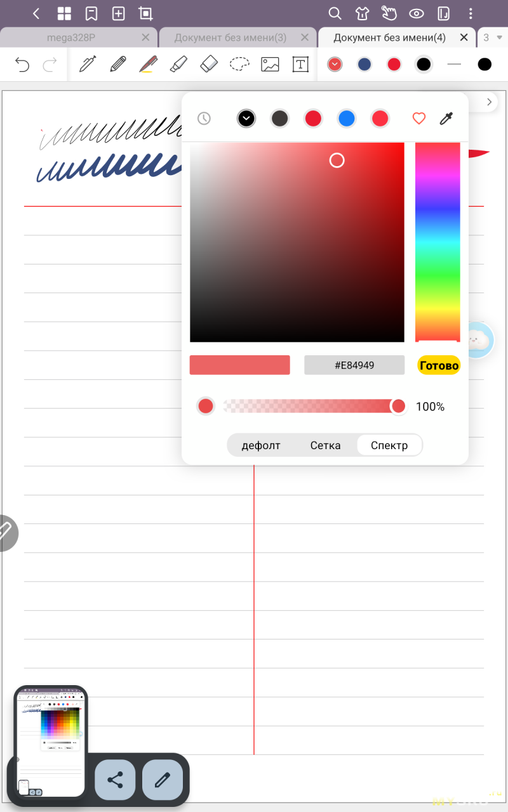Select the Сетка color mode tab

tap(325, 445)
